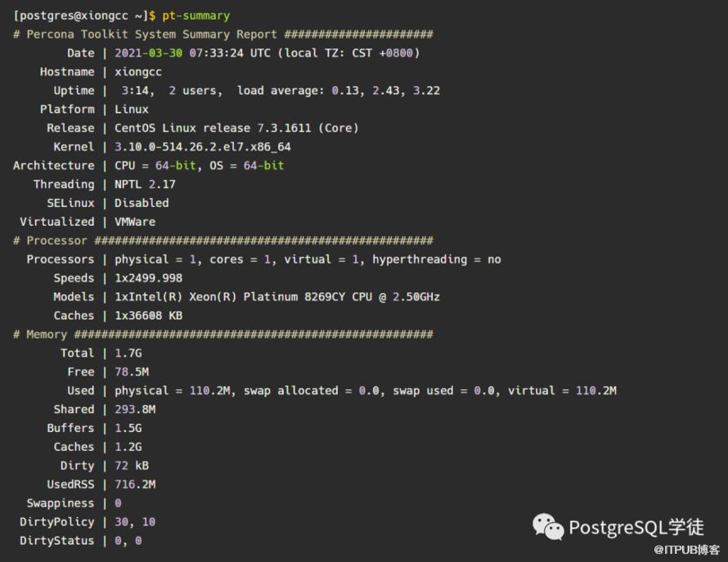728x562 pixels.
Task: Click the Caches value 1x36608 KB
Action: (x=148, y=316)
